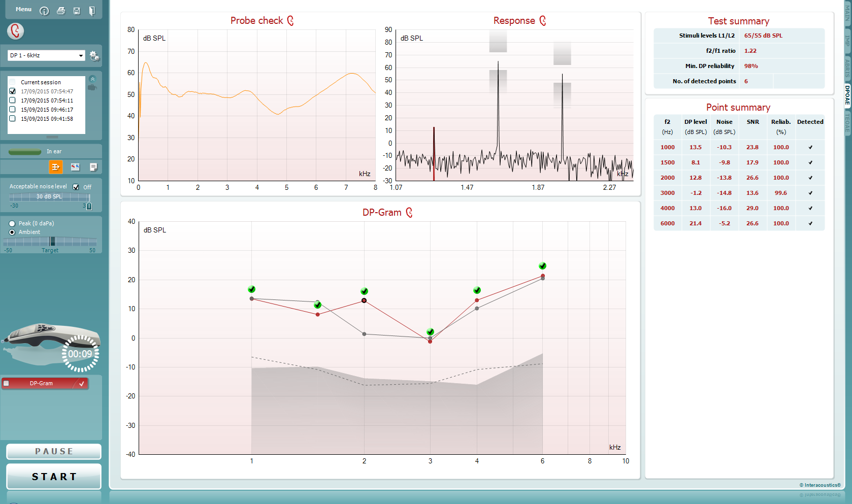Viewport: 852px width, 504px height.
Task: Select the 1000 Hz row in Point summary
Action: (x=739, y=147)
